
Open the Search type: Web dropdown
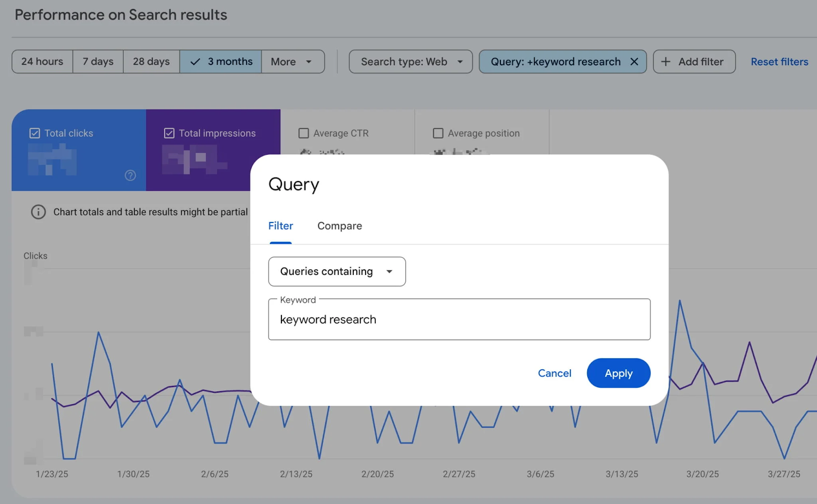pyautogui.click(x=410, y=61)
